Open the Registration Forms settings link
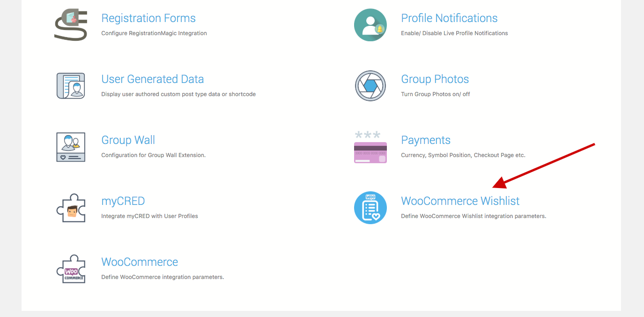The height and width of the screenshot is (317, 644). [x=148, y=18]
